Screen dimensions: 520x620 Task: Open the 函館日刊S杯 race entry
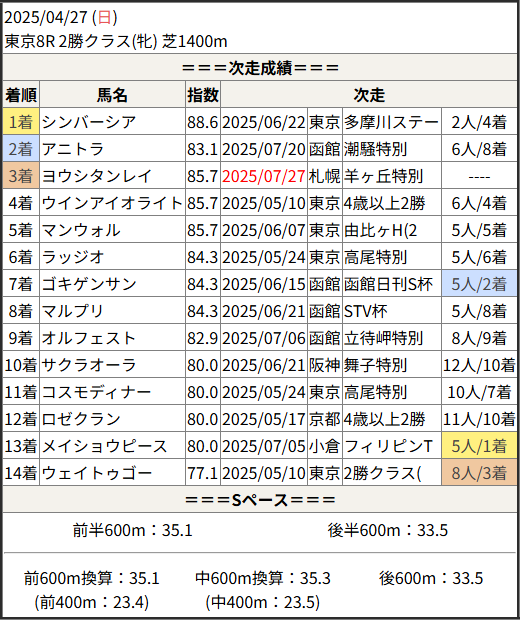(x=388, y=284)
